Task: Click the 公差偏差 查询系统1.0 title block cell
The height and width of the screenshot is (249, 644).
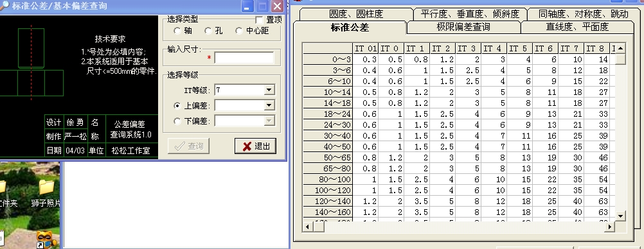Action: (130, 129)
